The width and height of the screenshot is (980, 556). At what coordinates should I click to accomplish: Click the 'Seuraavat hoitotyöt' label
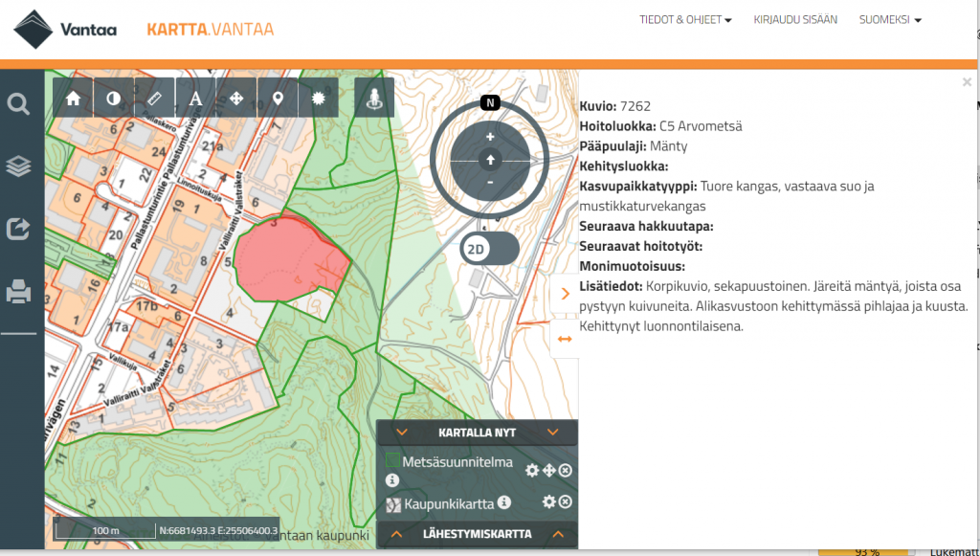(640, 246)
